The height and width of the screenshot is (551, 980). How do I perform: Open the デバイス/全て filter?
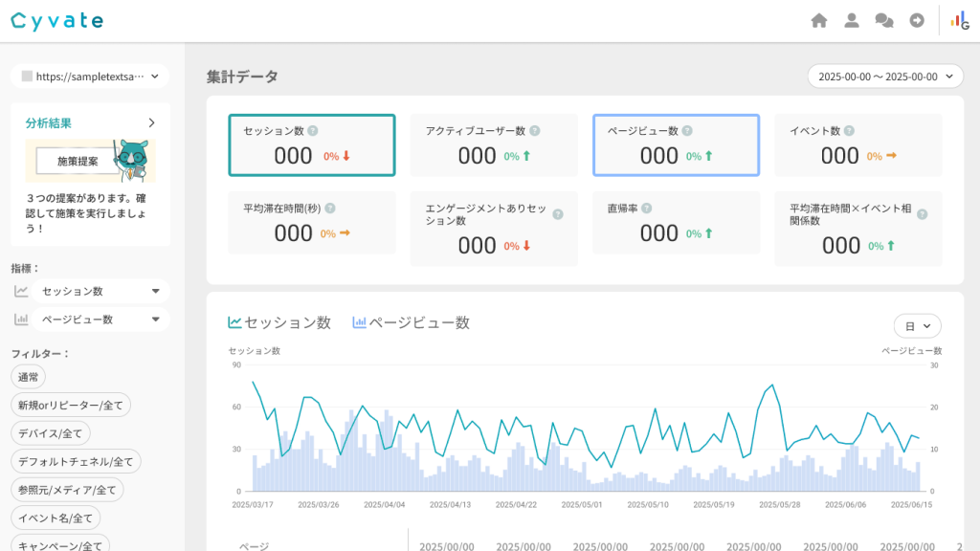(x=51, y=433)
